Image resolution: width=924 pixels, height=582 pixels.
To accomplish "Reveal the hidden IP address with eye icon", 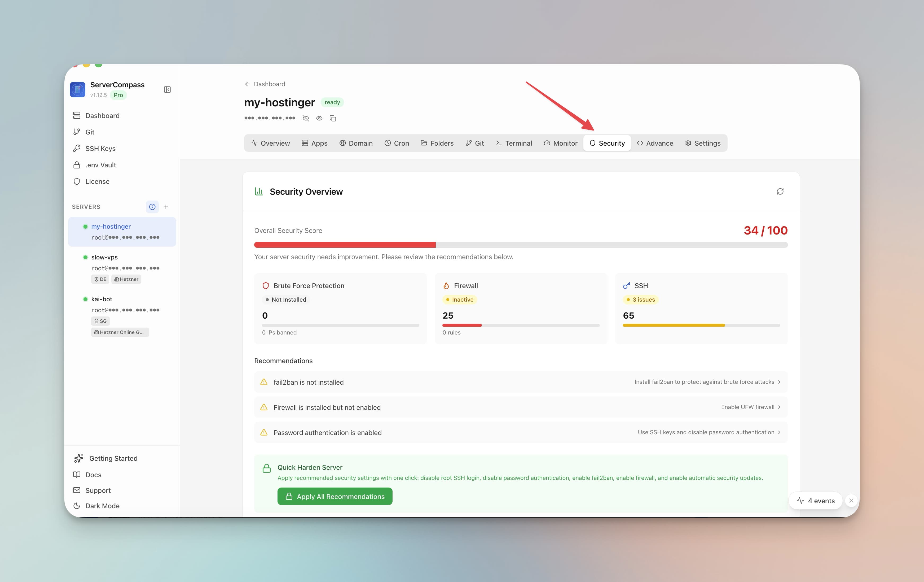I will pos(319,118).
